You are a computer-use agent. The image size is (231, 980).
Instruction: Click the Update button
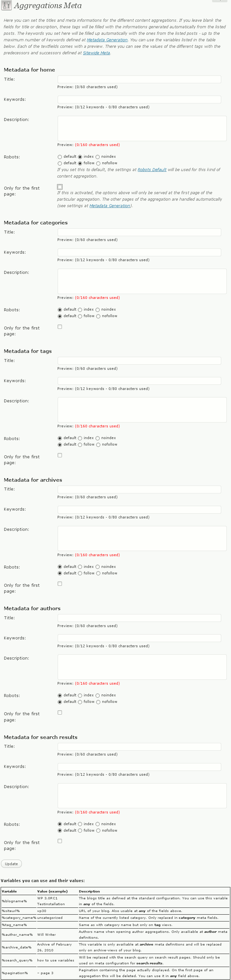(x=11, y=864)
